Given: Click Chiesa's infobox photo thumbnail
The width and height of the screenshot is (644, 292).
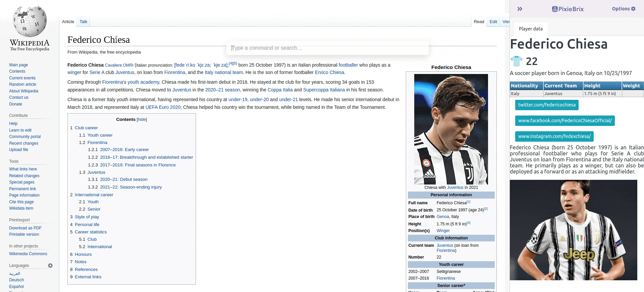Looking at the screenshot, I should pyautogui.click(x=451, y=129).
